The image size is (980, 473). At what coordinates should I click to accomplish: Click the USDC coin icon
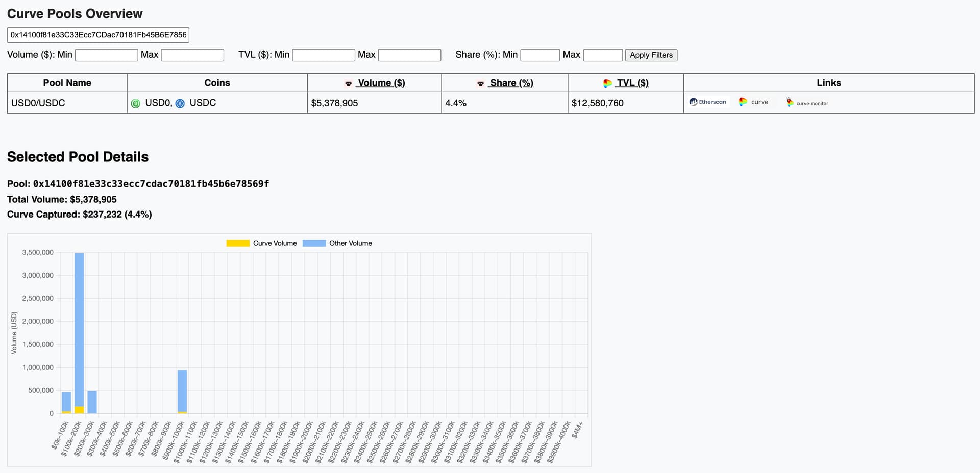click(x=180, y=103)
